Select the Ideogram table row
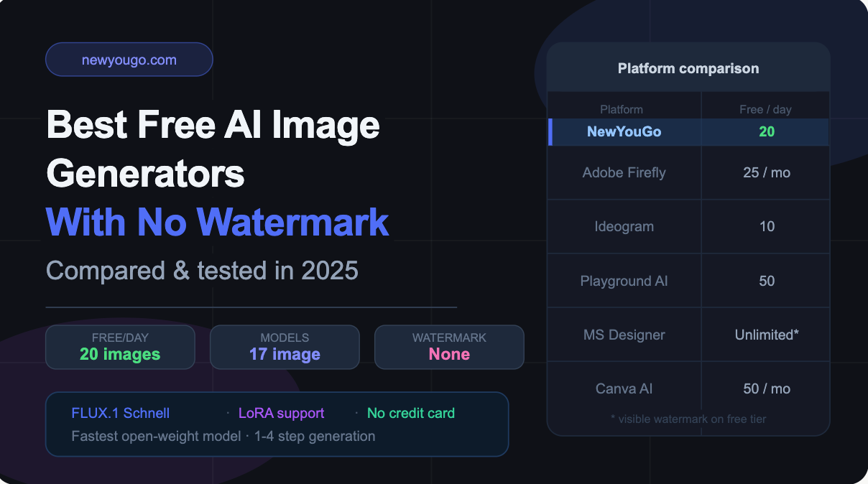Viewport: 868px width, 484px height. tap(688, 226)
